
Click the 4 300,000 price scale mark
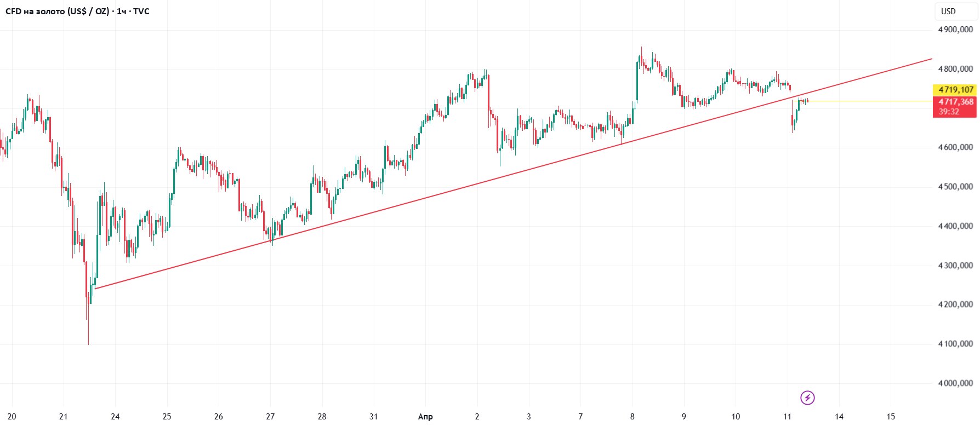click(955, 266)
